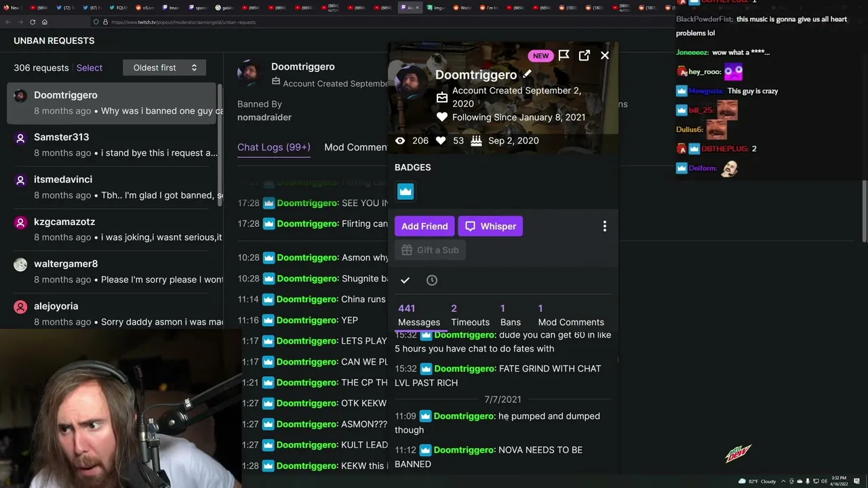Switch to the Google 'galak' browser tab
Viewport: 868px width, 488px height.
point(226,7)
